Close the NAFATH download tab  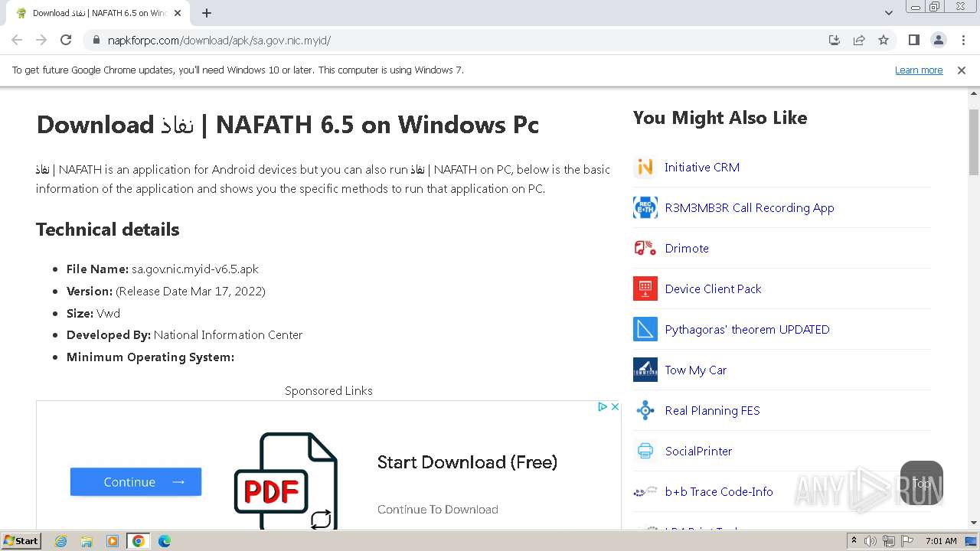point(178,13)
